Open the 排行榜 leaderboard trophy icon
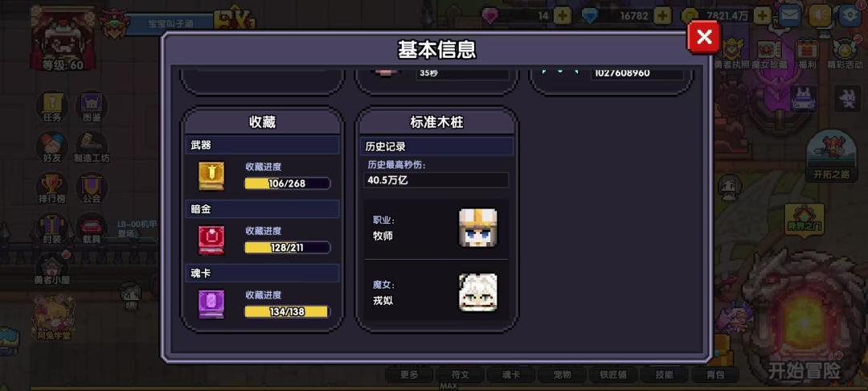 (x=52, y=188)
